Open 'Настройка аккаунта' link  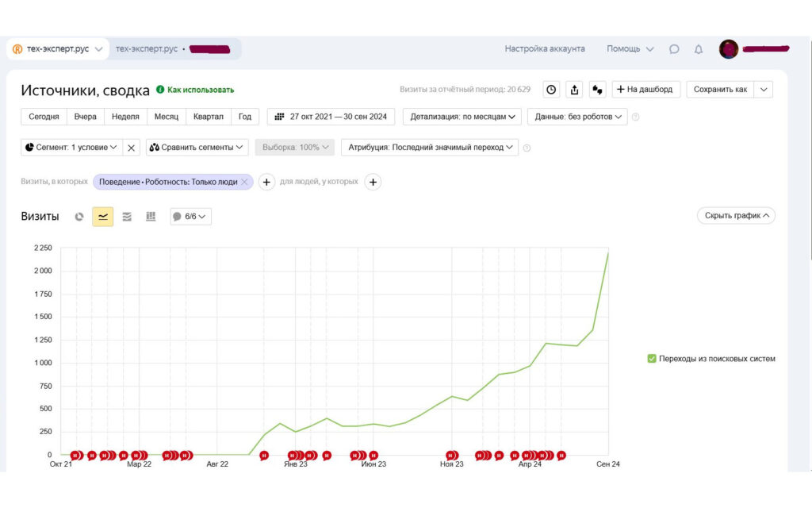(x=545, y=48)
